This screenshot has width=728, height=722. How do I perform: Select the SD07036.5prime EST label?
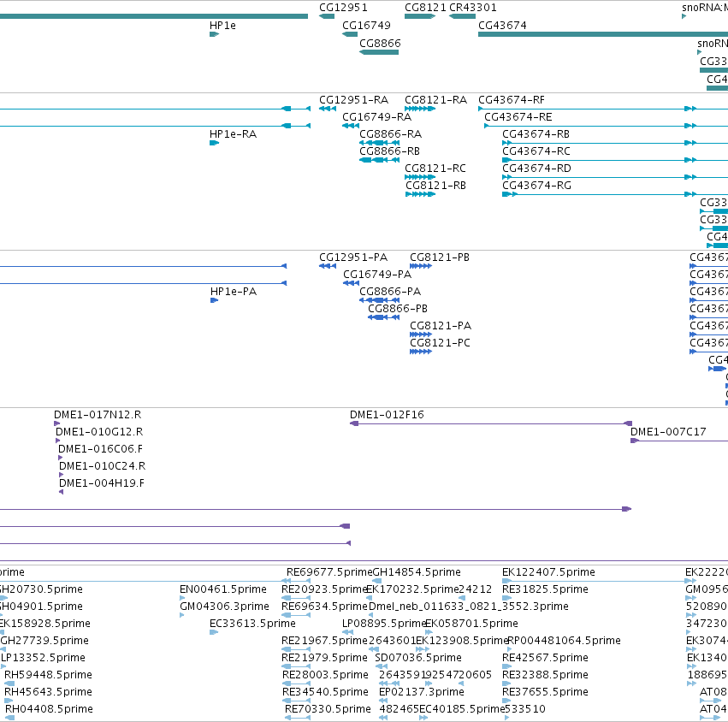[418, 659]
